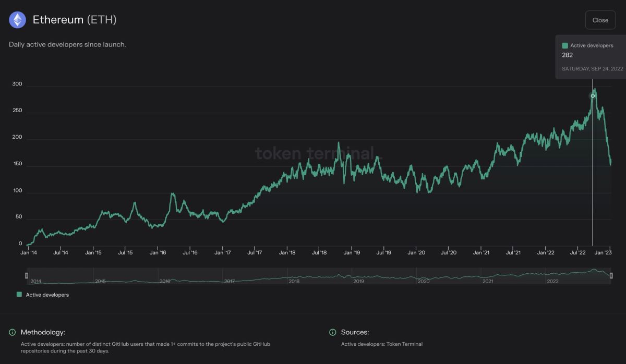Click the Jul '14 x-axis label
This screenshot has width=626, height=364.
[61, 253]
